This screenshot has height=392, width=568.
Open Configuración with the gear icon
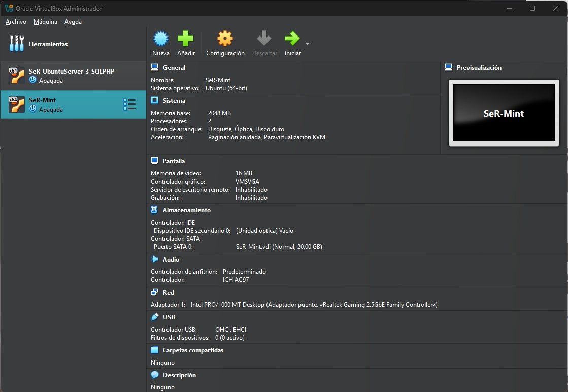[225, 39]
